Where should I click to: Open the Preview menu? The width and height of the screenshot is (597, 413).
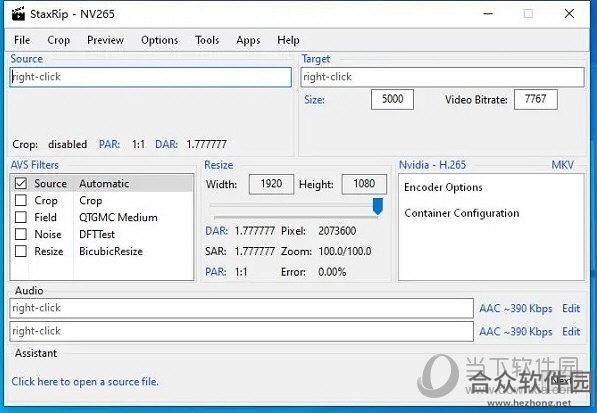pos(105,40)
